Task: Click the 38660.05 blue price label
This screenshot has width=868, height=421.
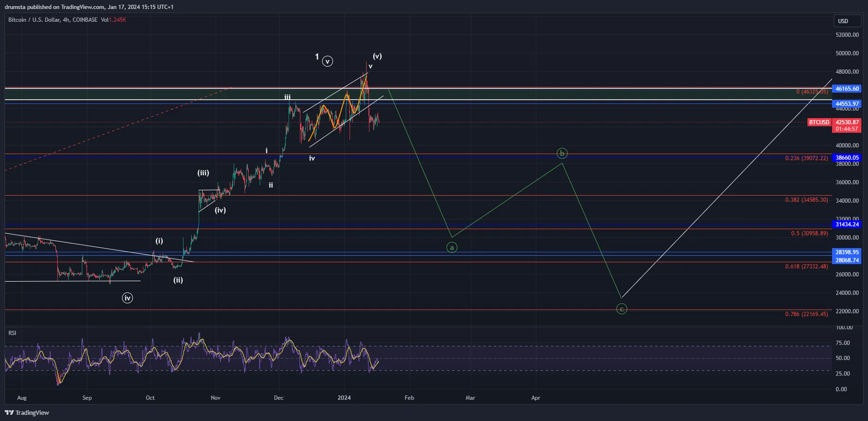Action: pyautogui.click(x=847, y=158)
